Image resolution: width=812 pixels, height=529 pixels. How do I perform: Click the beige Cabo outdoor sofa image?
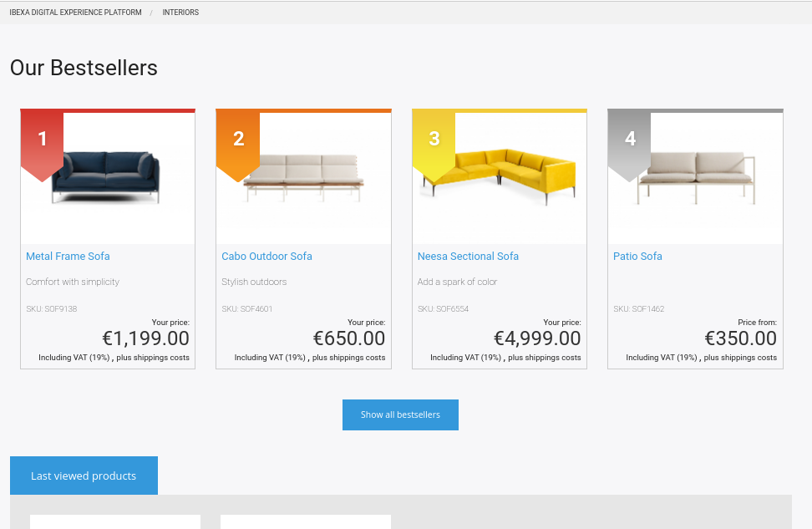[303, 177]
